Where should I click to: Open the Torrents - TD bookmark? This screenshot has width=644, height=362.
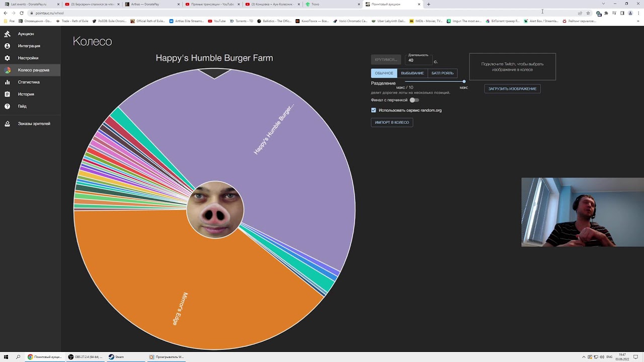(242, 21)
